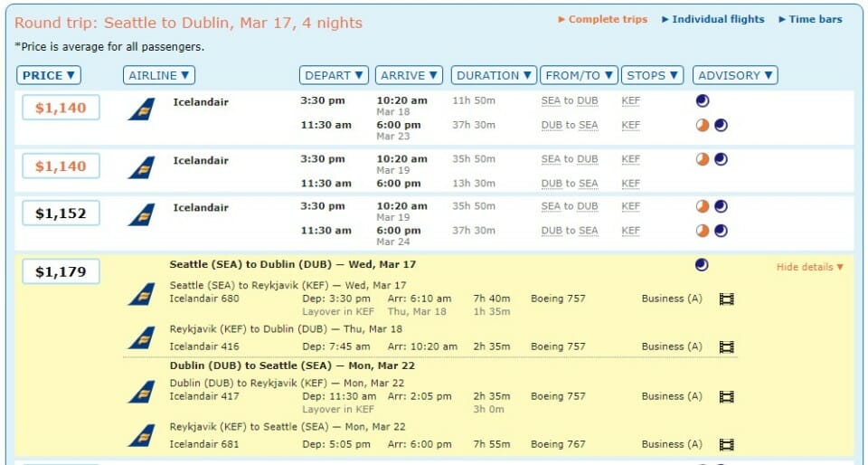Open the AIRLINE filter dropdown

[x=159, y=75]
